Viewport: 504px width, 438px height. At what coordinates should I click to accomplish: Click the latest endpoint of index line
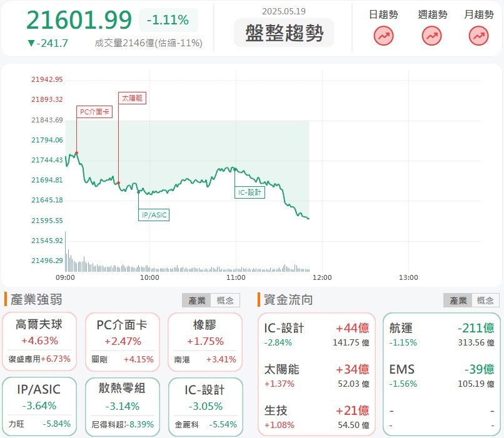point(308,219)
